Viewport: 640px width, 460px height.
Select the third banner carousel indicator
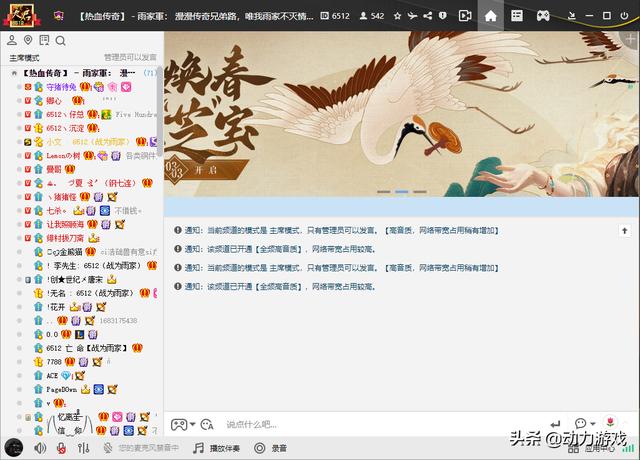(x=420, y=191)
